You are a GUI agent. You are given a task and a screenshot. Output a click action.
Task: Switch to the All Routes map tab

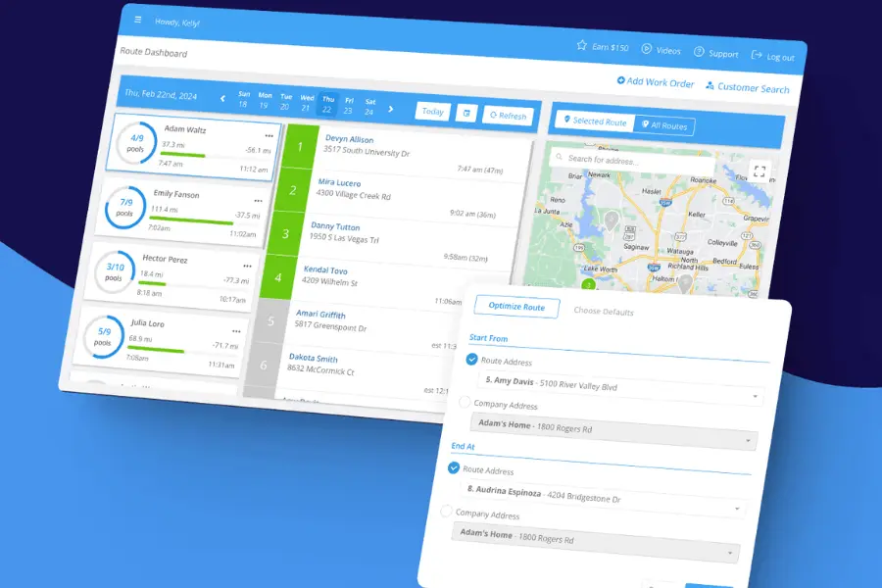(664, 125)
